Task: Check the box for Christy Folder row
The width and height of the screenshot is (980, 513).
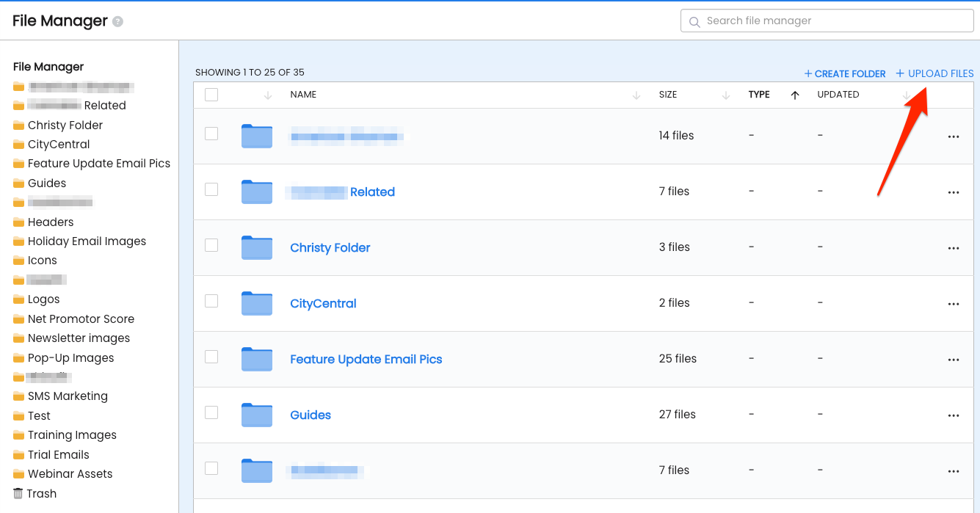Action: tap(211, 245)
